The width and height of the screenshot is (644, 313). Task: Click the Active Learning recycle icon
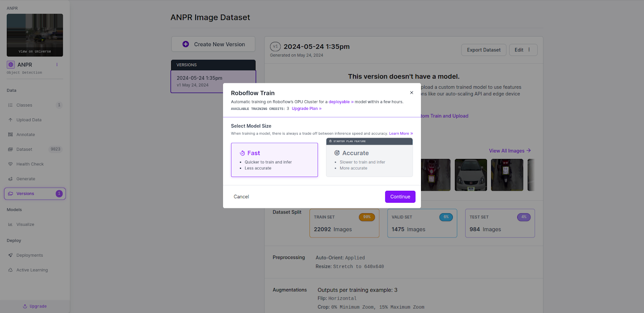tap(10, 270)
